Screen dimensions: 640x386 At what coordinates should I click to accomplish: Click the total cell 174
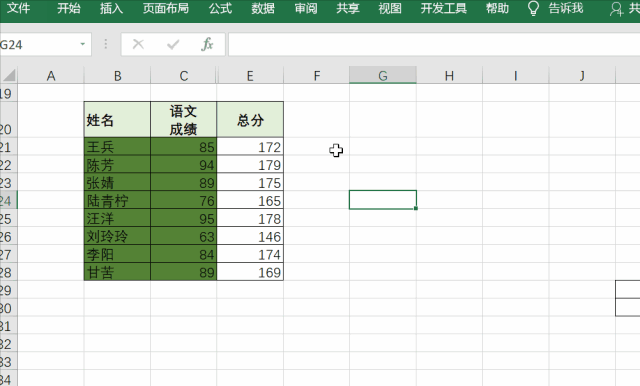250,254
